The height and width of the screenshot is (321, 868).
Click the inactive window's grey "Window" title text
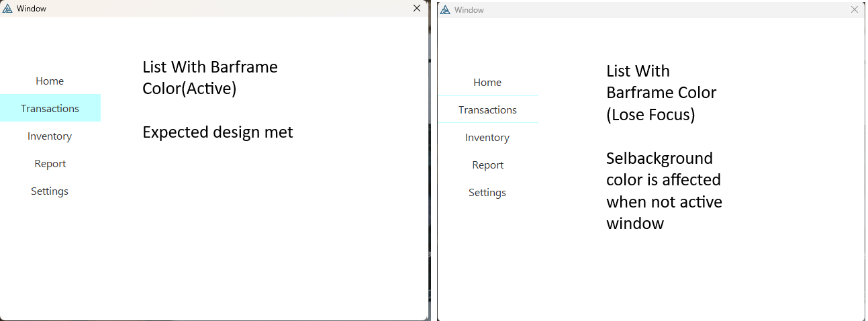[x=469, y=10]
